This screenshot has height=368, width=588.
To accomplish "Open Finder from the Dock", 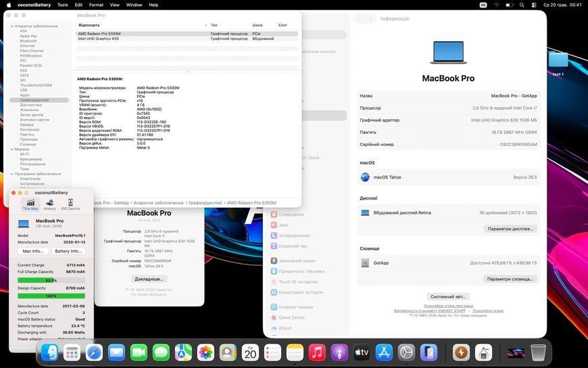I will pos(49,352).
